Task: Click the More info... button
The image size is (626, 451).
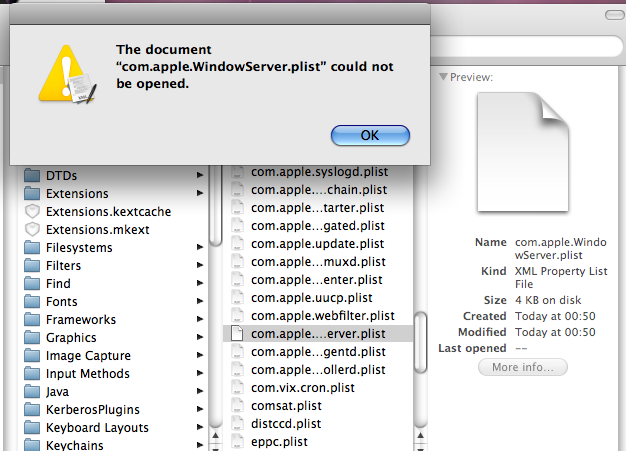Action: pyautogui.click(x=523, y=367)
